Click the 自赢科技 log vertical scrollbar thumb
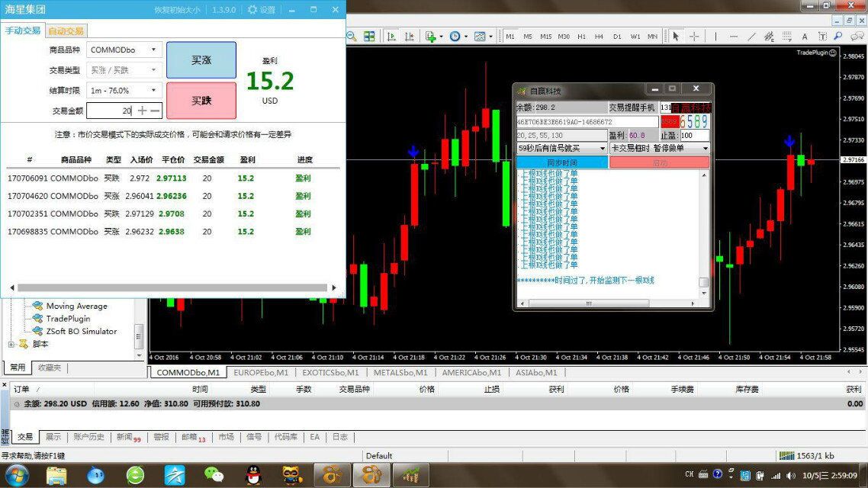This screenshot has width=868, height=488. tap(703, 282)
